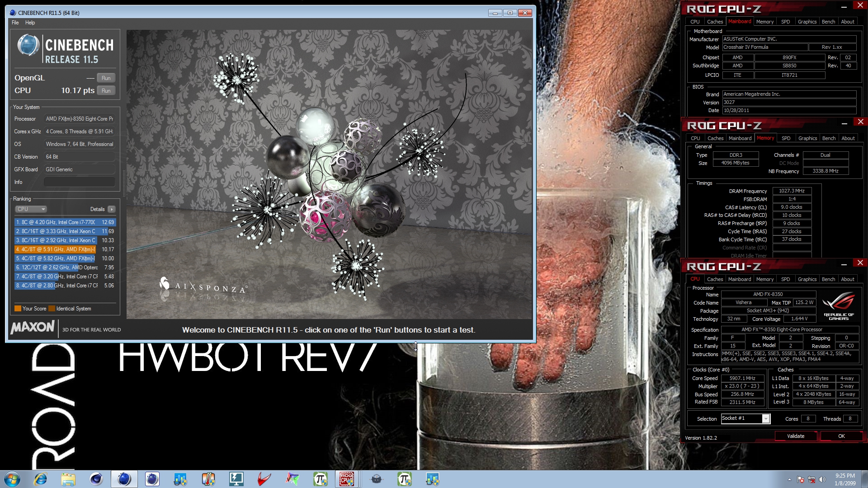Select Mainboard tab in CPU-Z CPU window
Screen dimensions: 868x488
click(740, 279)
